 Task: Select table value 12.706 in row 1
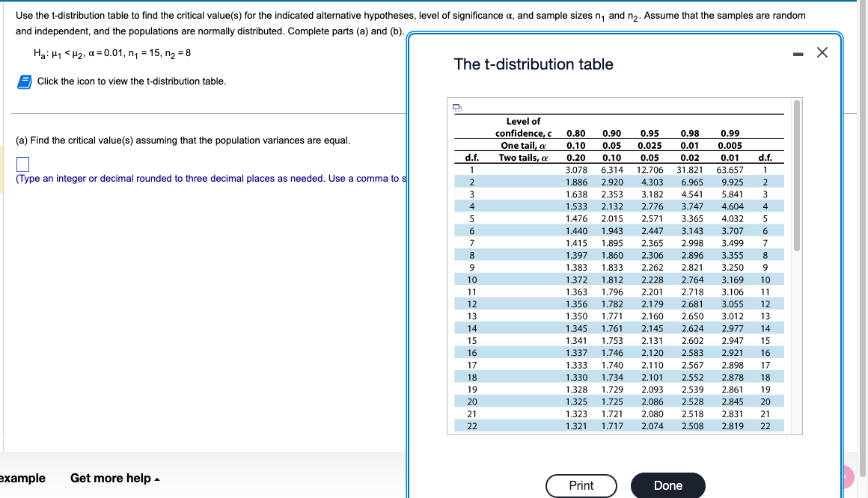click(650, 170)
